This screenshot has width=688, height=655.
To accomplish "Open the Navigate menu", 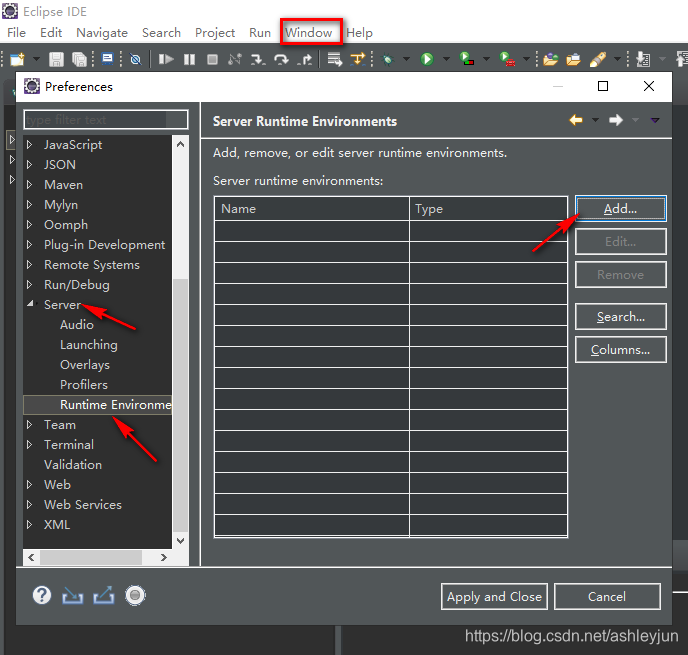I will [102, 32].
